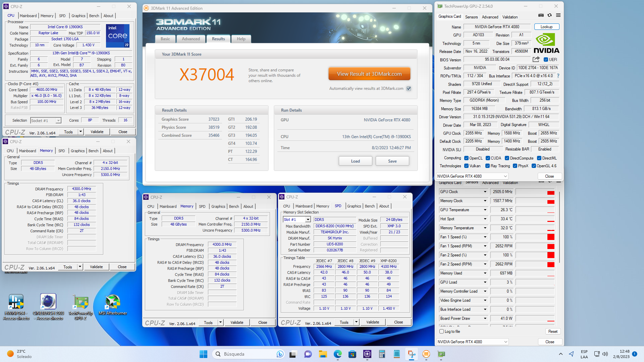The width and height of the screenshot is (644, 362).
Task: Open GPU selector dropdown beside Log to file
Action: (472, 342)
